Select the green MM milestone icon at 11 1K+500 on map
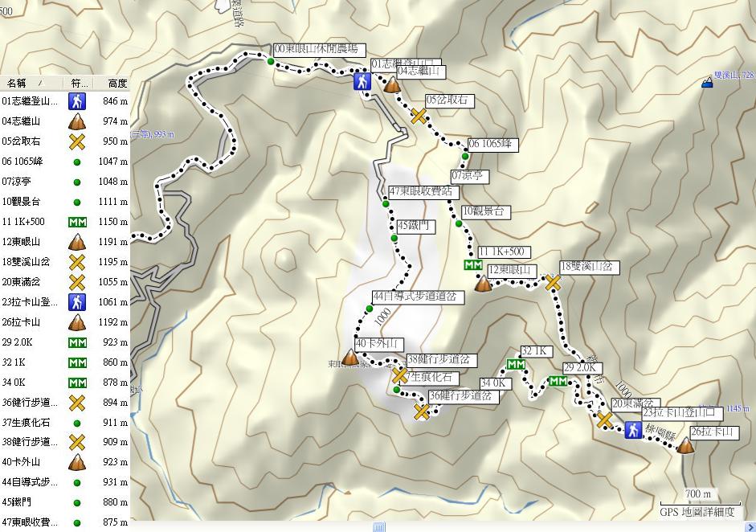This screenshot has width=756, height=532. [473, 264]
